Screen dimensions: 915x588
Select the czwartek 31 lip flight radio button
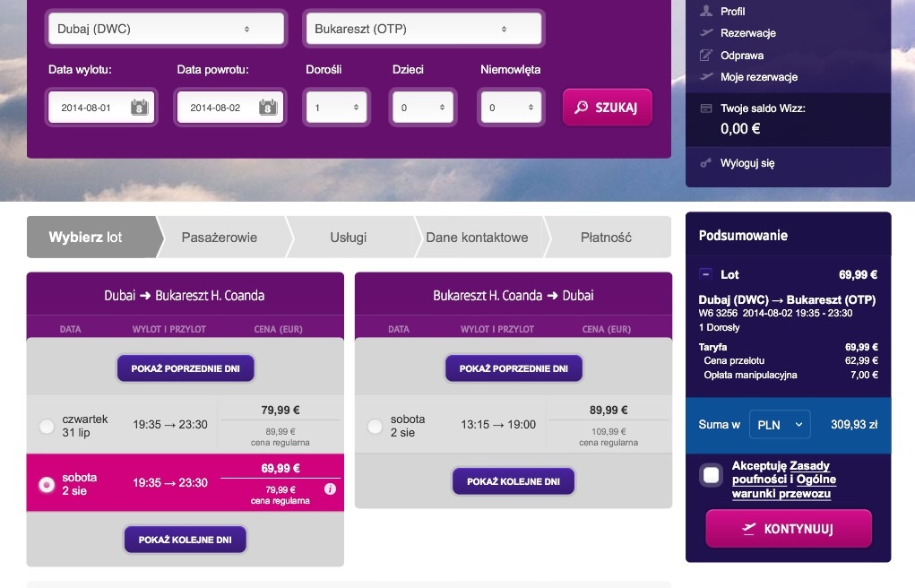coord(47,426)
